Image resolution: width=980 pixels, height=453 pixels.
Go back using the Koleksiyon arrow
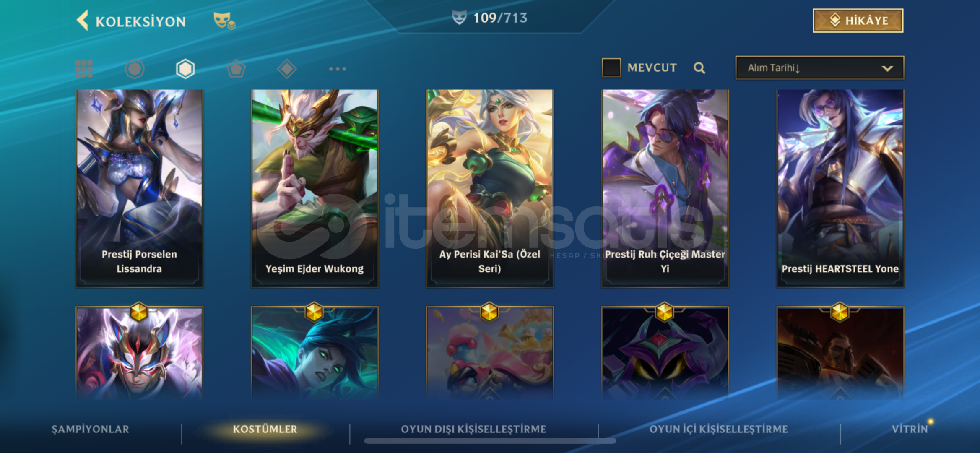pos(83,21)
